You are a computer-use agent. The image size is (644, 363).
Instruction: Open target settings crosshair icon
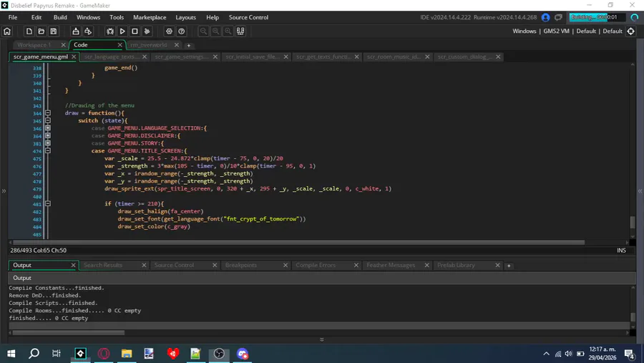[631, 32]
